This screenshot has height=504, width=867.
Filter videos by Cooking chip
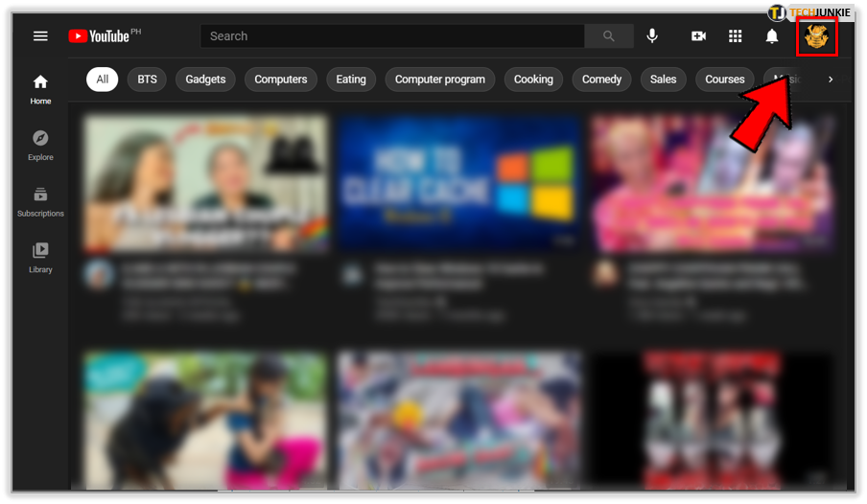[533, 80]
